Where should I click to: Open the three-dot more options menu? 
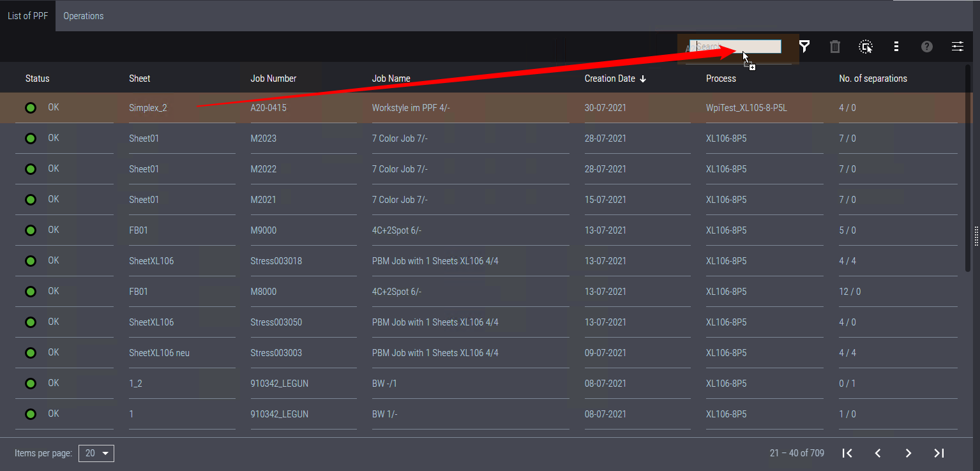point(896,47)
